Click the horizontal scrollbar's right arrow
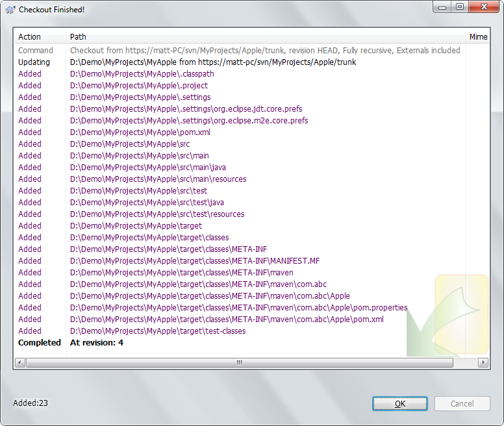504x426 pixels. [x=483, y=362]
